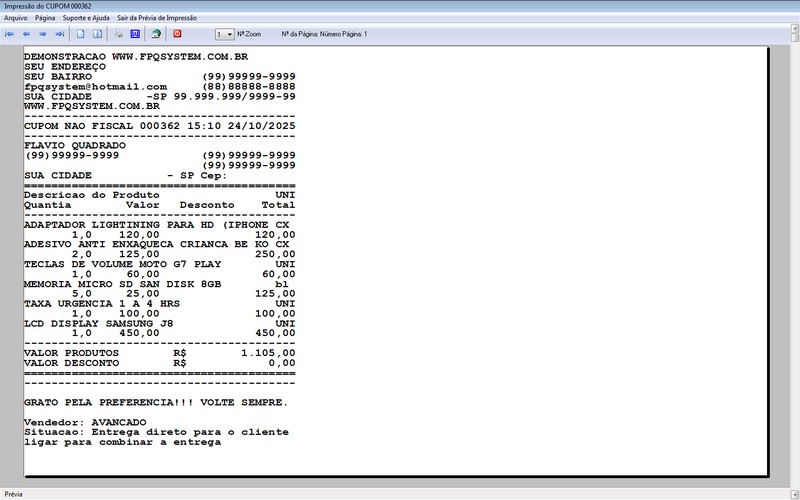Click the page number indicator text
Image resolution: width=800 pixels, height=500 pixels.
click(x=324, y=34)
